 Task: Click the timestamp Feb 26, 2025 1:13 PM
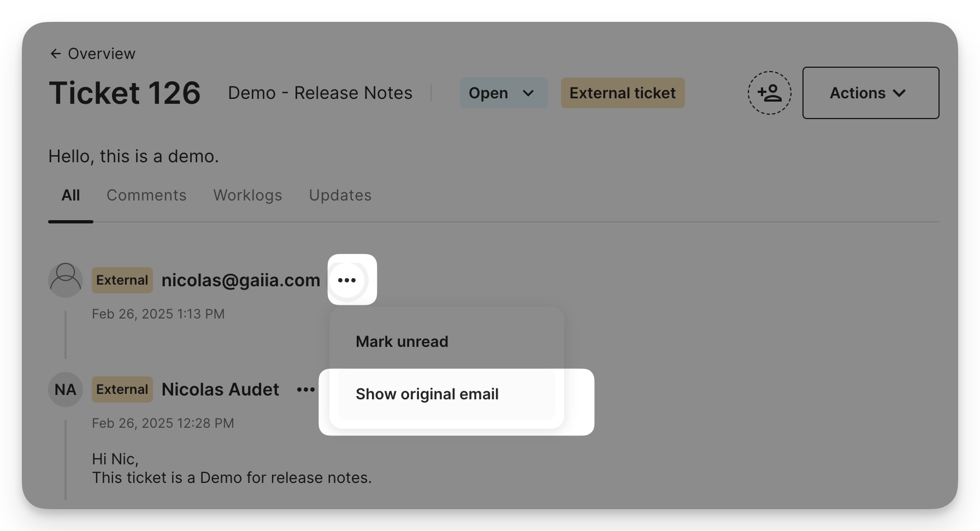158,314
